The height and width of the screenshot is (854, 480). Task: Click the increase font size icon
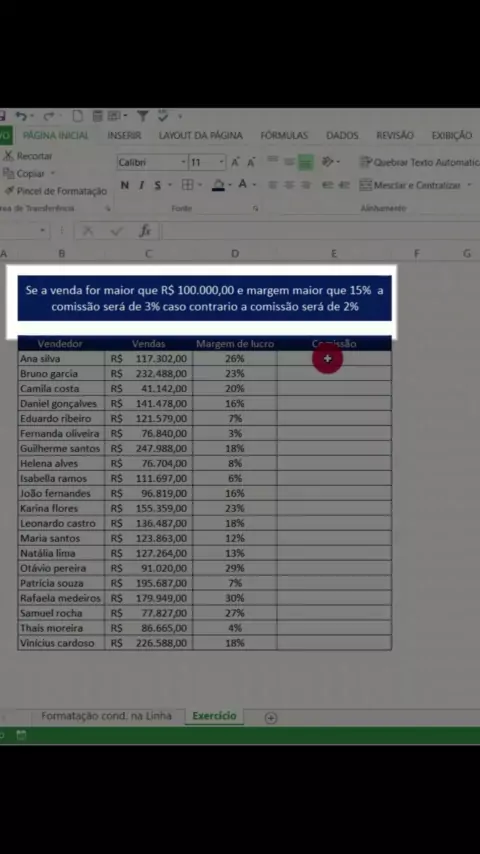point(235,162)
